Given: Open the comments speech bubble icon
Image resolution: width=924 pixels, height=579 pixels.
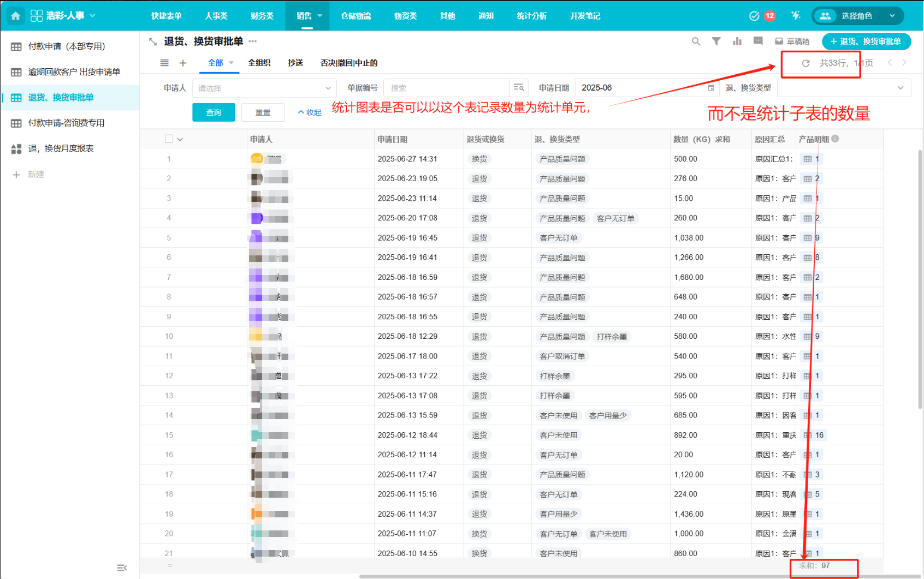Looking at the screenshot, I should 758,41.
